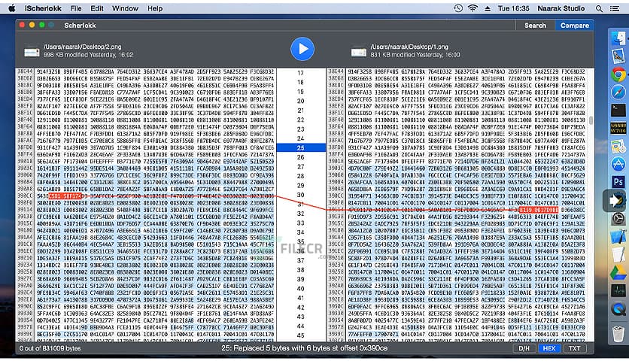Click the left file icon for 2.png
The image size is (629, 364).
(x=32, y=51)
